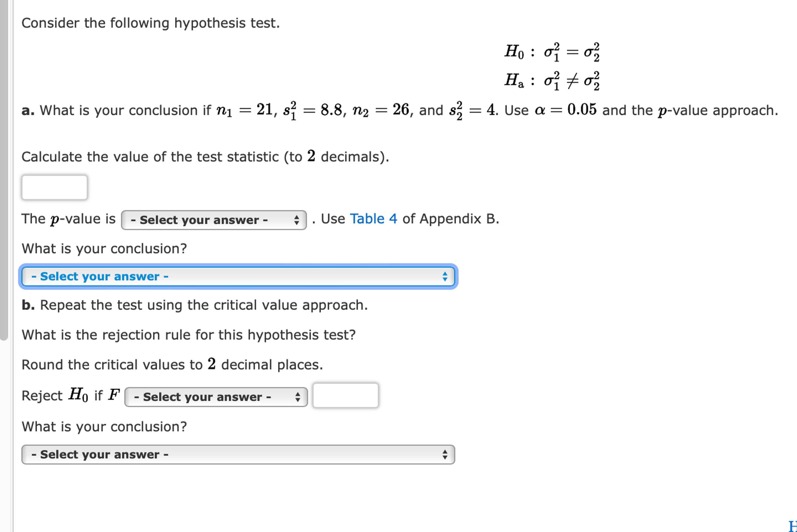Click the Table 4 hyperlink
Image resolution: width=797 pixels, height=532 pixels.
[x=373, y=218]
